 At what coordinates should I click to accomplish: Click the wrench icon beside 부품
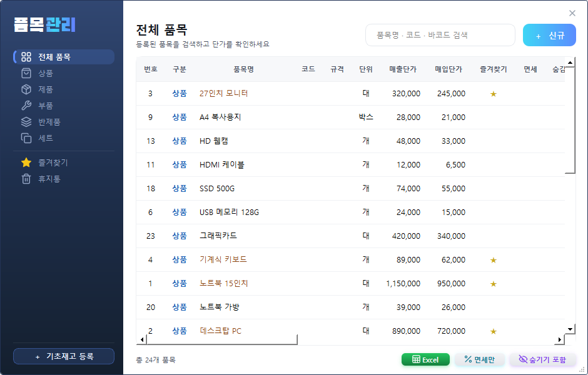[26, 106]
